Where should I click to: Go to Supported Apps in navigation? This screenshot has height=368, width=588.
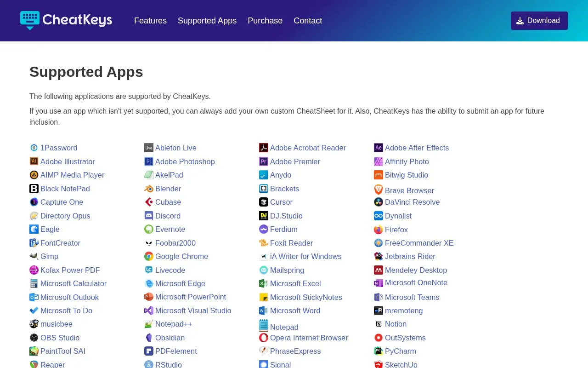coord(207,21)
